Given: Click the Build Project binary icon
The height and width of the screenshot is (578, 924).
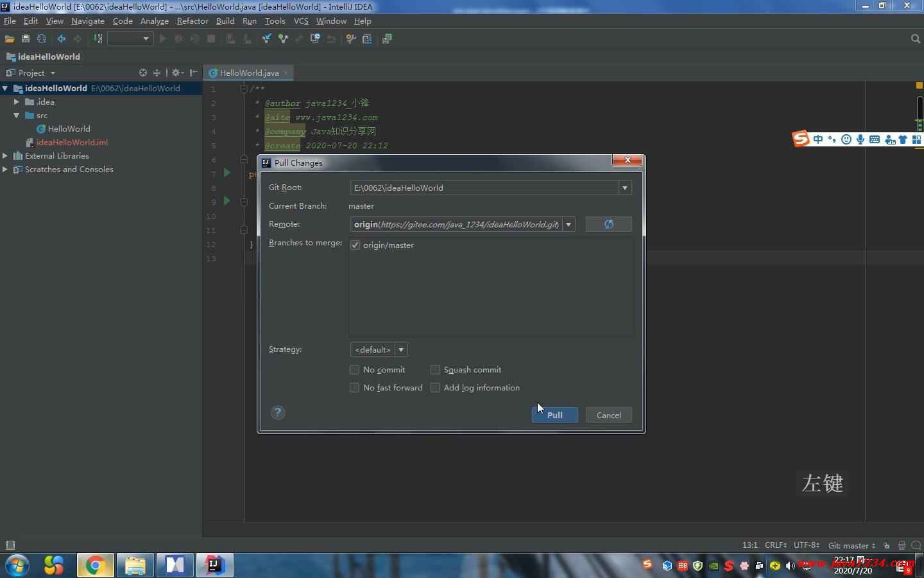Looking at the screenshot, I should [98, 39].
